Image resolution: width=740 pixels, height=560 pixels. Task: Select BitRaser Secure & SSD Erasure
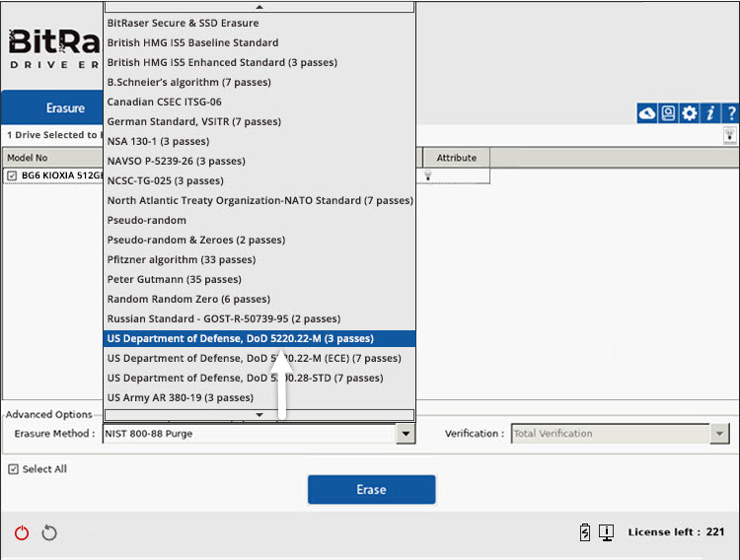(259, 23)
